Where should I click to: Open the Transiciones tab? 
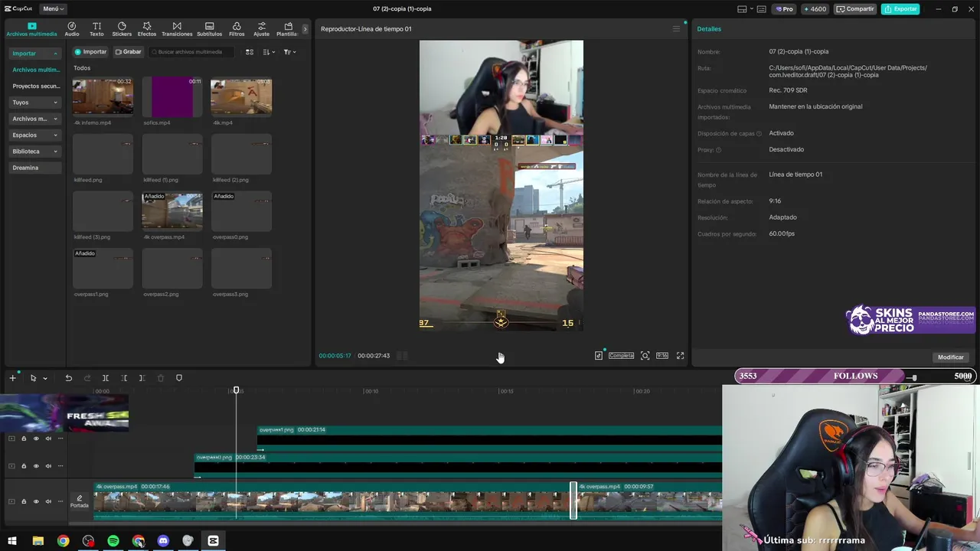(177, 29)
